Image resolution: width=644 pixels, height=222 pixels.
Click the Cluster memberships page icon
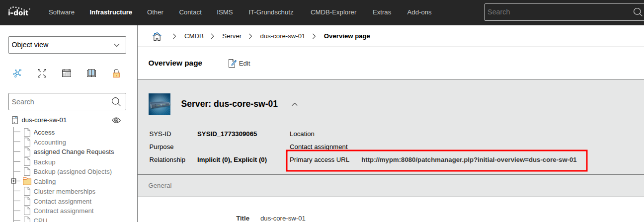27,192
